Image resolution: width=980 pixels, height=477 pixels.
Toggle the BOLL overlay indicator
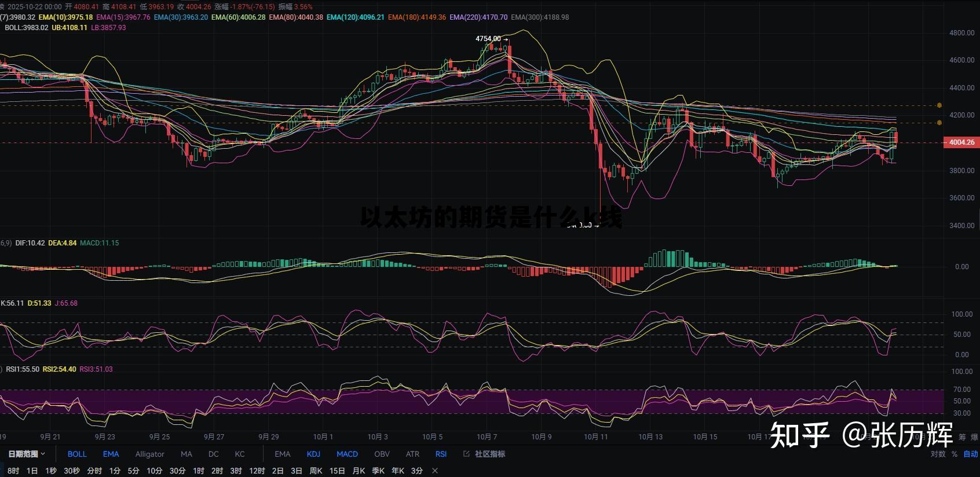click(77, 454)
